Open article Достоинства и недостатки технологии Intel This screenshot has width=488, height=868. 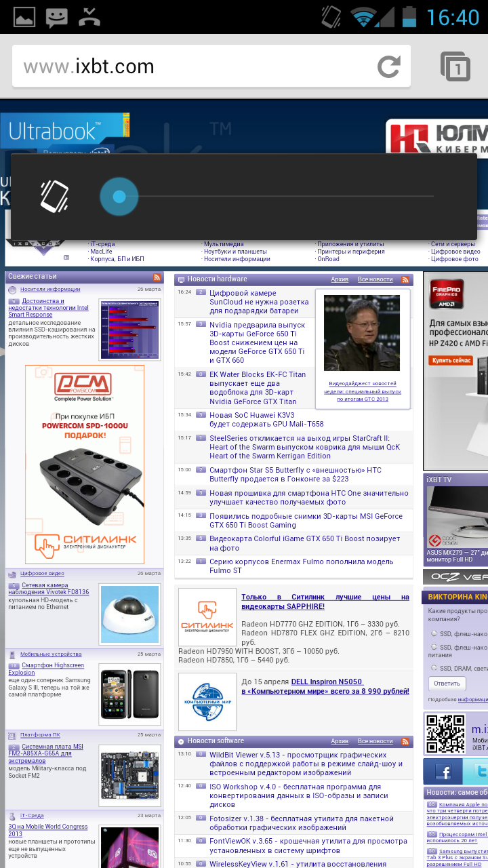48,308
